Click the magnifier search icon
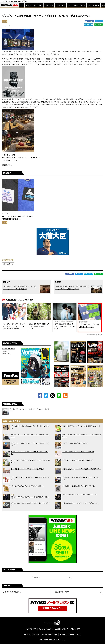This screenshot has width=105, height=644. tap(70, 577)
